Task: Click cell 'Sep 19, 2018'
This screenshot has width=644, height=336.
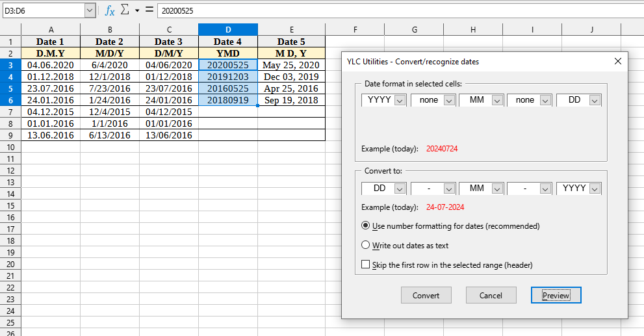Action: click(x=292, y=100)
